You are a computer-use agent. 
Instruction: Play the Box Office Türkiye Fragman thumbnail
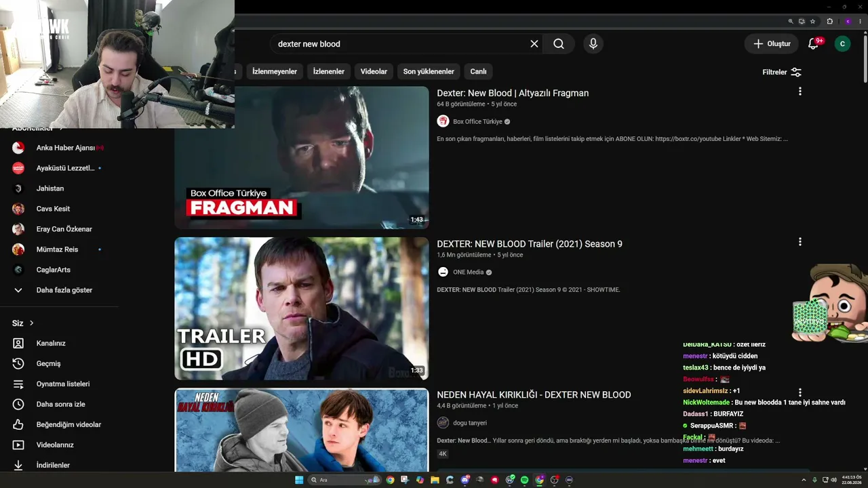[x=302, y=157]
